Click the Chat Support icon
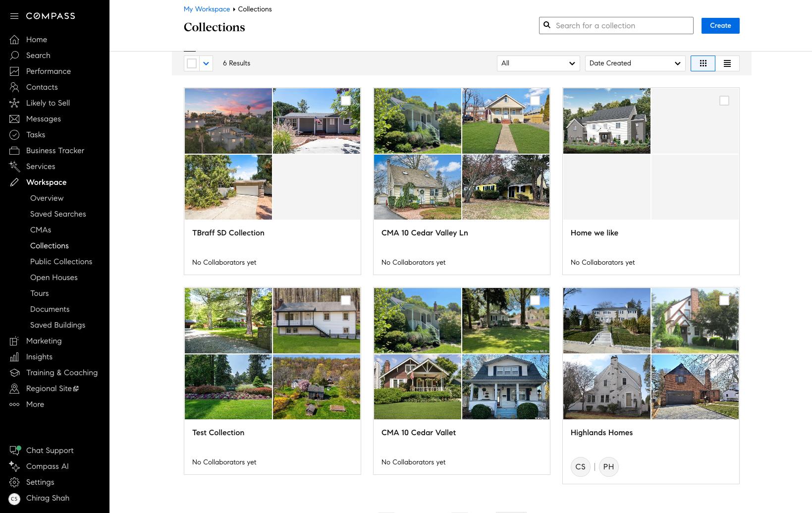812x513 pixels. point(14,451)
